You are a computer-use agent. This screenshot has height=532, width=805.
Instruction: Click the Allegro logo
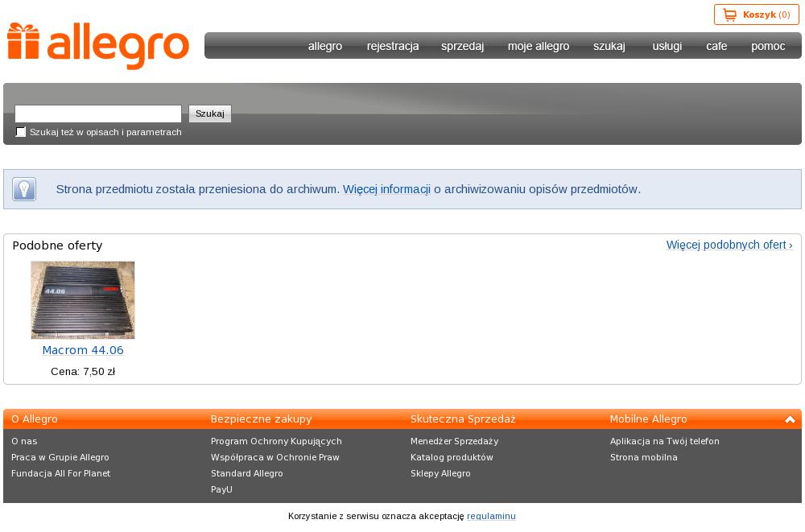click(98, 46)
